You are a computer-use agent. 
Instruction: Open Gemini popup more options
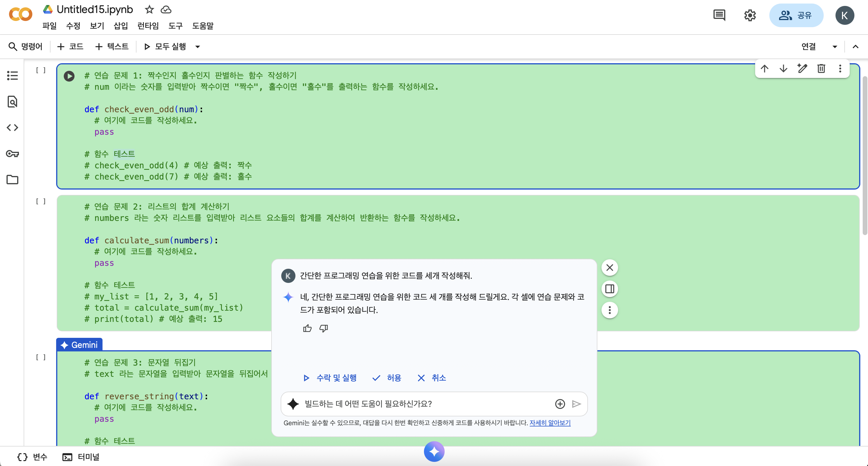pos(609,310)
